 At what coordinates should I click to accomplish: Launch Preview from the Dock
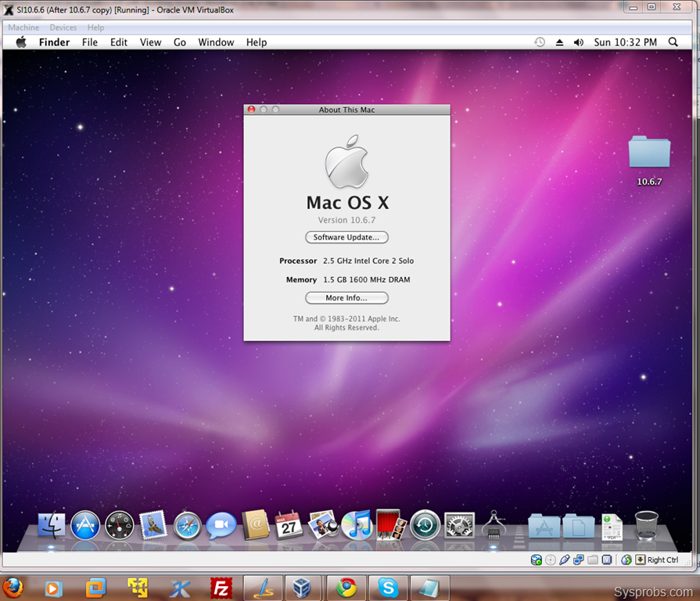pos(323,524)
